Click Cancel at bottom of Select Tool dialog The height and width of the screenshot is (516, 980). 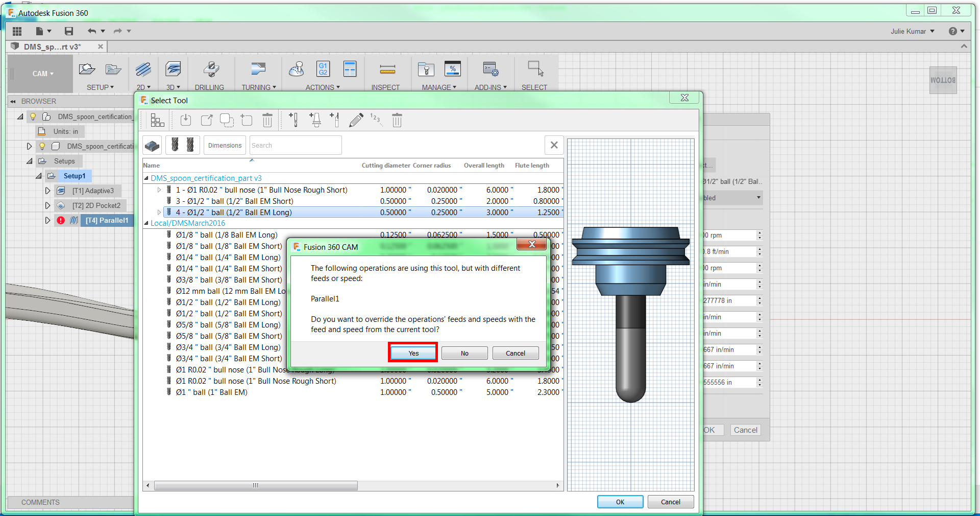[671, 502]
